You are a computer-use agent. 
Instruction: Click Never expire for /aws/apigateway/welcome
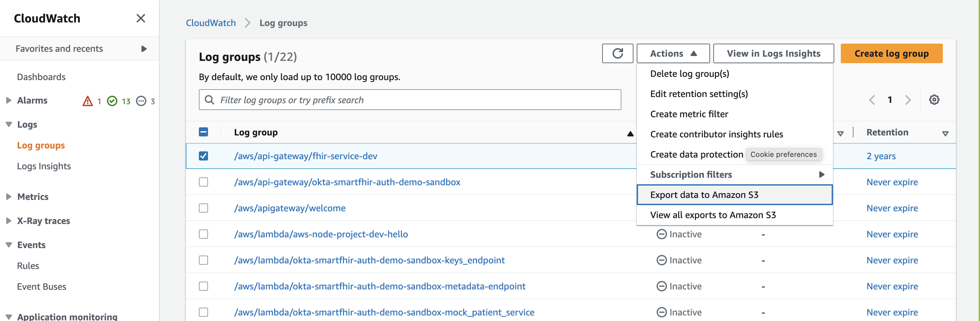tap(892, 208)
